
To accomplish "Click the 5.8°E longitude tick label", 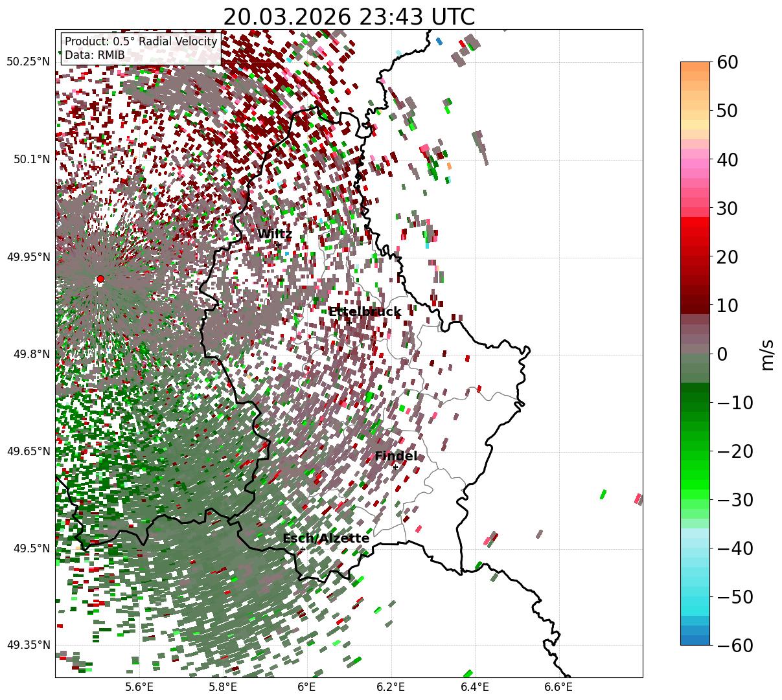I will coord(223,687).
